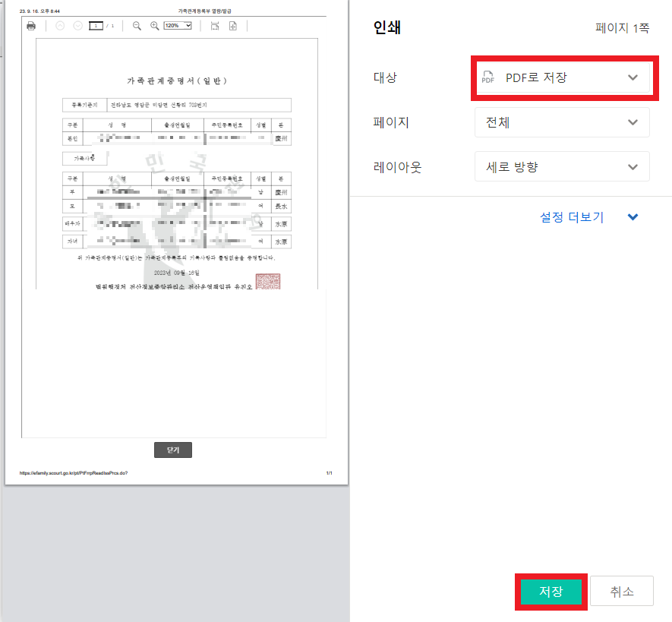Click the 레이아웃 label
This screenshot has width=672, height=622.
coord(398,167)
